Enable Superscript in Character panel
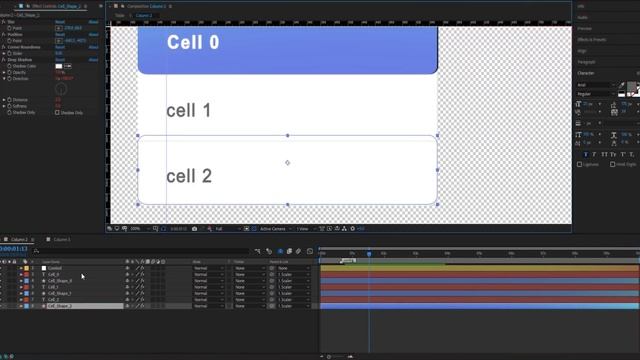640x360 pixels. 623,154
